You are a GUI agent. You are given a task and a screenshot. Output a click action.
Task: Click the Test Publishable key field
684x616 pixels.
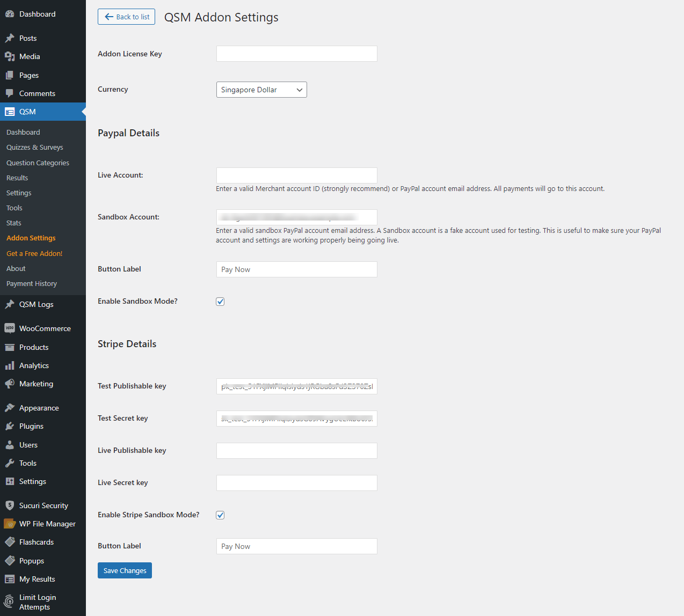[x=297, y=386]
